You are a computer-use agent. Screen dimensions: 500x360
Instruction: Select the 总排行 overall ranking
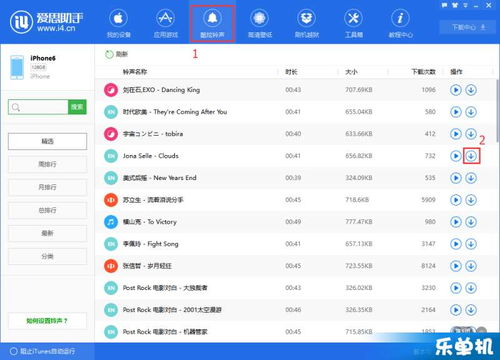(47, 210)
